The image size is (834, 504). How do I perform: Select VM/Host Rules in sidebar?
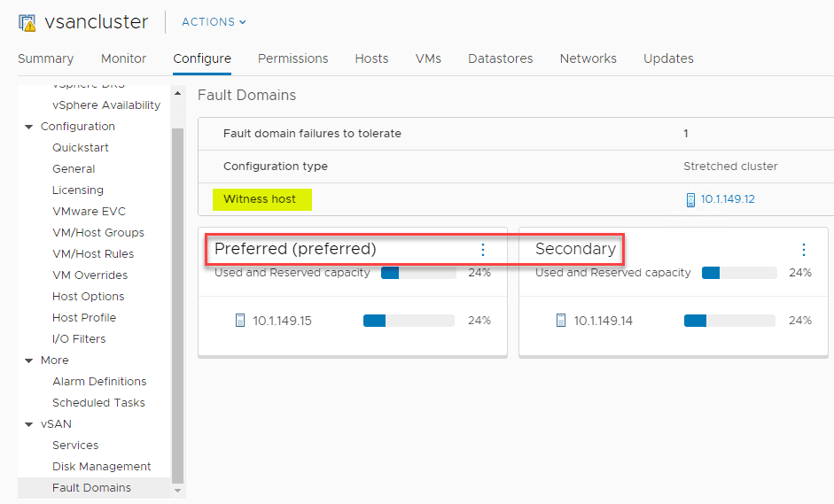(93, 254)
